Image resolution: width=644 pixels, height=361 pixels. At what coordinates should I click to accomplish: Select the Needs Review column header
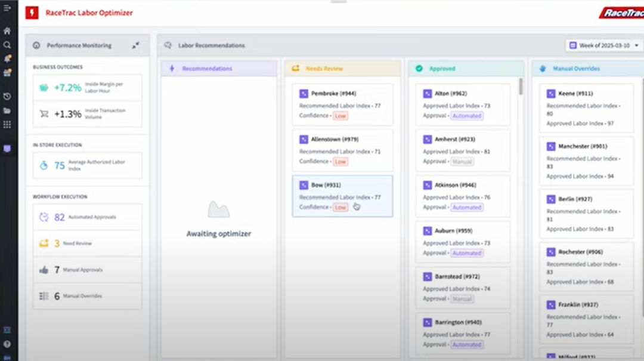click(x=342, y=68)
